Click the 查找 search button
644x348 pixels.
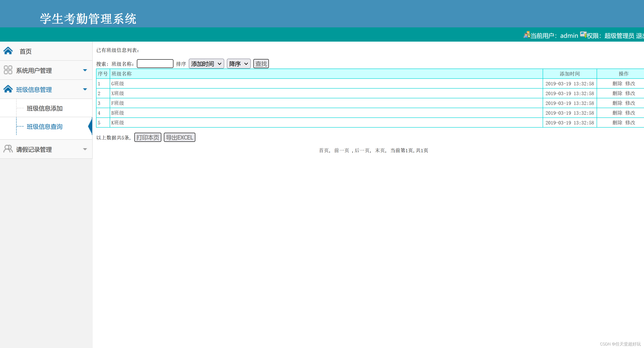click(x=261, y=64)
